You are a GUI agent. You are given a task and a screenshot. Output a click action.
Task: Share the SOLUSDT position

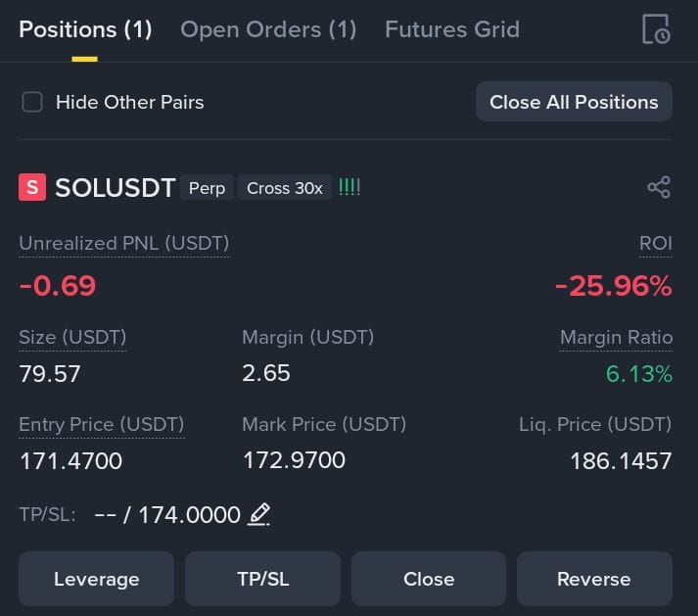(659, 187)
